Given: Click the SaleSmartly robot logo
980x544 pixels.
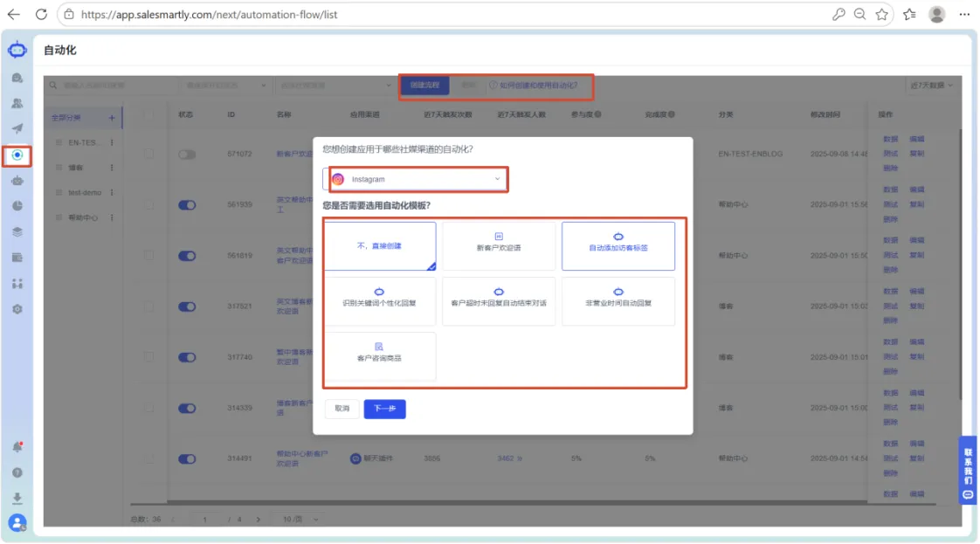Looking at the screenshot, I should tap(17, 50).
